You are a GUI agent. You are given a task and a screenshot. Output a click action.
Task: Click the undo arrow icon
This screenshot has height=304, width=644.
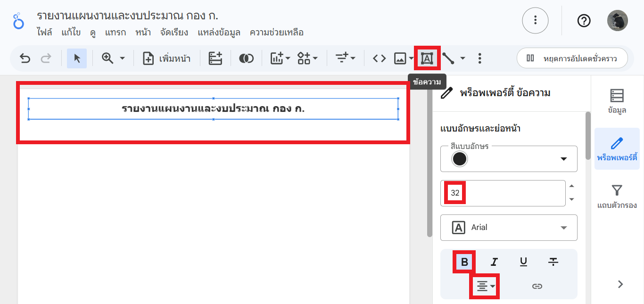(25, 58)
